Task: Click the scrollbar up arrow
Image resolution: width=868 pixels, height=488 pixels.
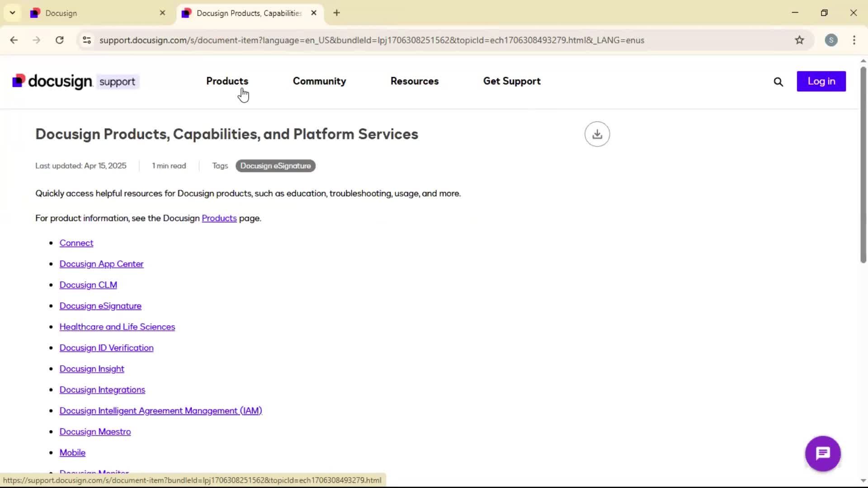Action: point(863,61)
